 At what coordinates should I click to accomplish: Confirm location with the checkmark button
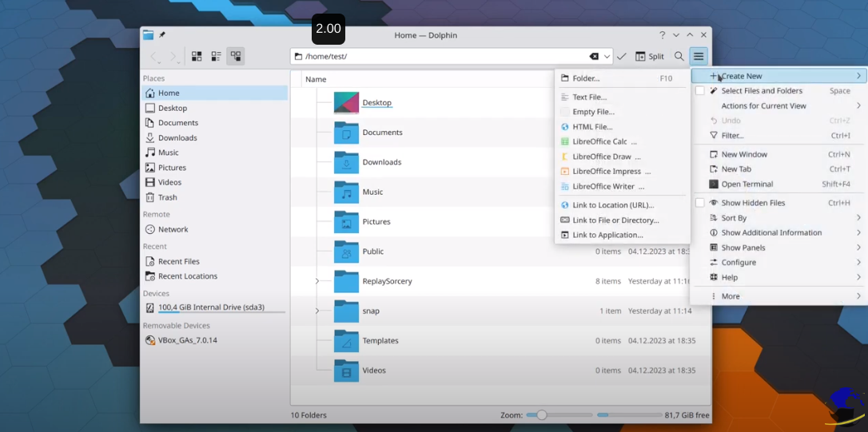pyautogui.click(x=622, y=57)
